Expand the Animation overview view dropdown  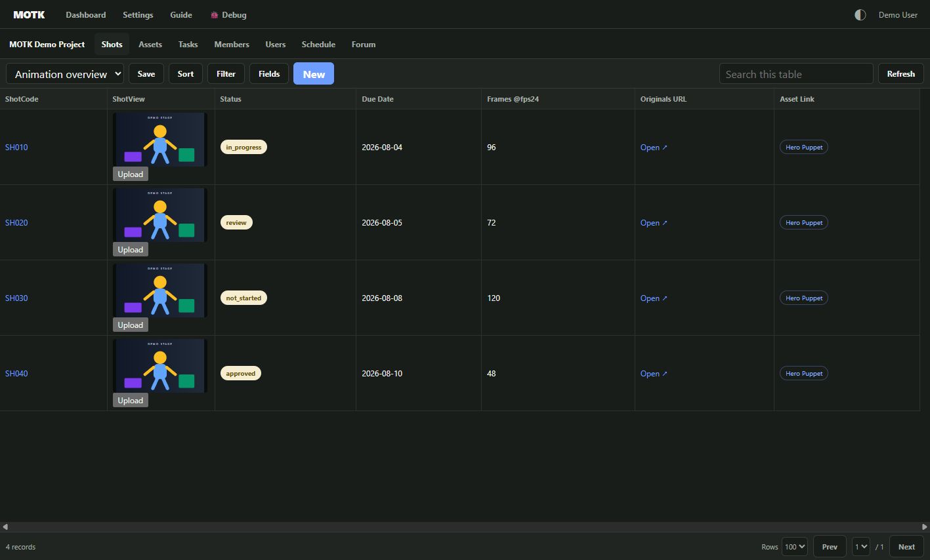[x=65, y=74]
